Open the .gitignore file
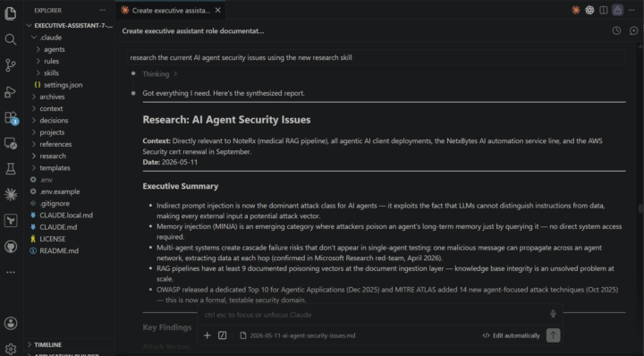644x356 pixels. 69,204
